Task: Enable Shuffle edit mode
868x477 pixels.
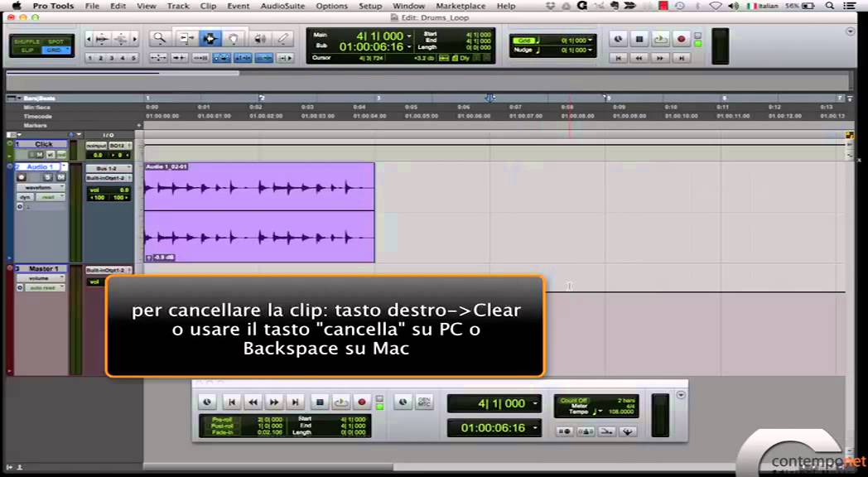Action: click(27, 41)
